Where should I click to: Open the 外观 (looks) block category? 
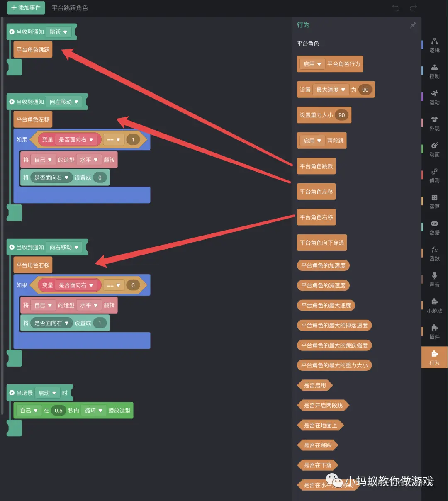click(434, 124)
